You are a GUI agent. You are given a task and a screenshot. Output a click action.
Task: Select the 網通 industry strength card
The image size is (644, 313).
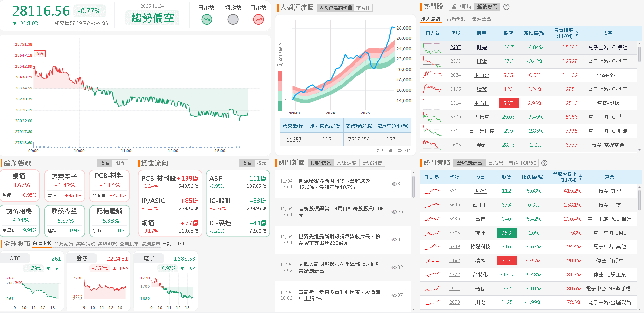pos(19,186)
